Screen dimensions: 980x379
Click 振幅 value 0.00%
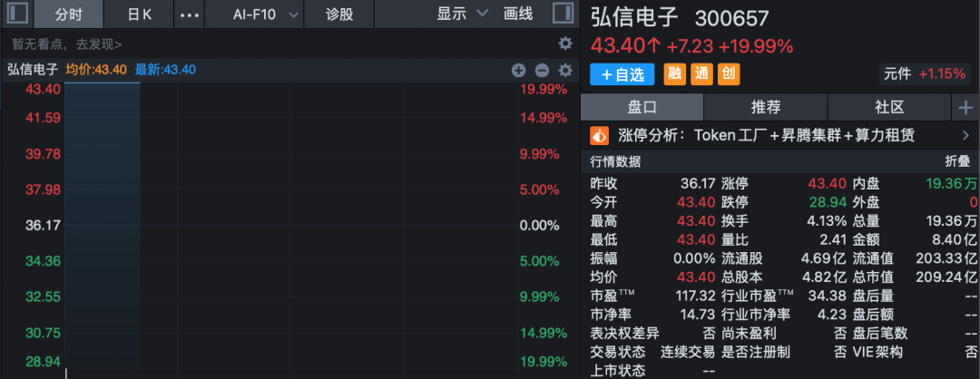(694, 258)
